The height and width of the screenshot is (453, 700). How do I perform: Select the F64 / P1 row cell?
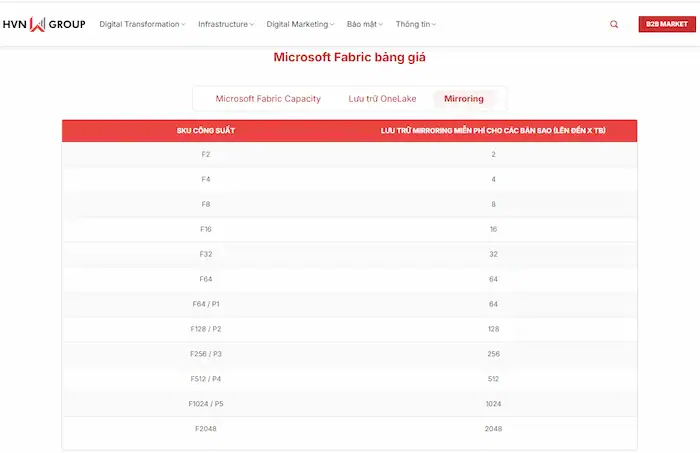(206, 303)
